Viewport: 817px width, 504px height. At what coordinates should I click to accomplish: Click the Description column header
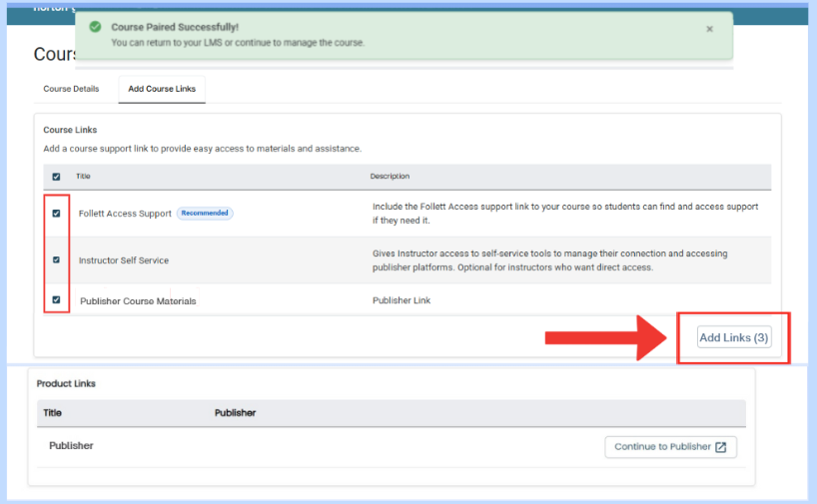click(x=390, y=176)
